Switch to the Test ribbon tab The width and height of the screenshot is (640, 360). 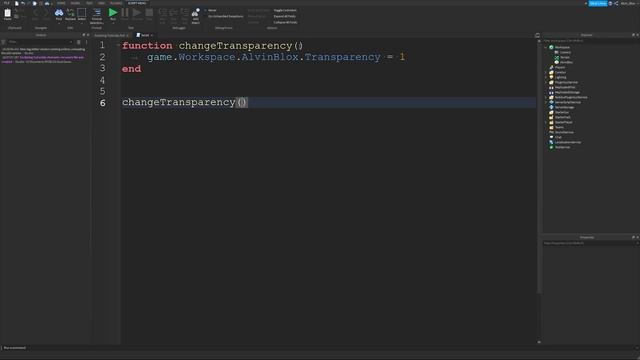pyautogui.click(x=89, y=3)
